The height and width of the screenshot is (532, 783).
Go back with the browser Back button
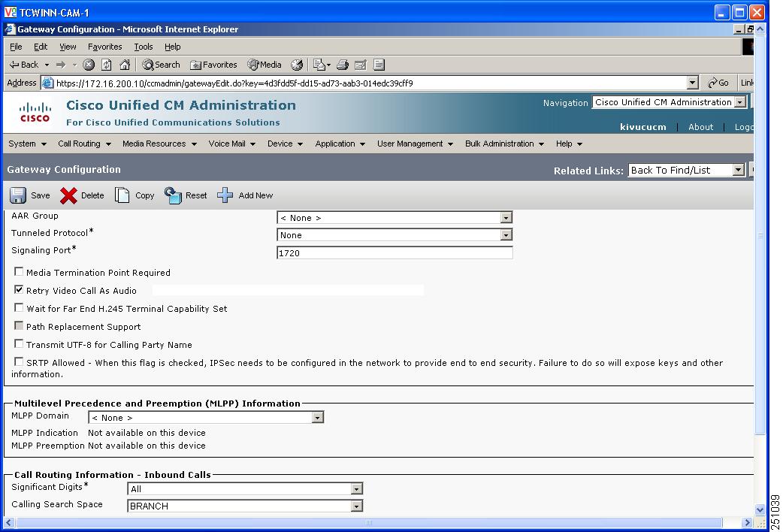(x=24, y=65)
